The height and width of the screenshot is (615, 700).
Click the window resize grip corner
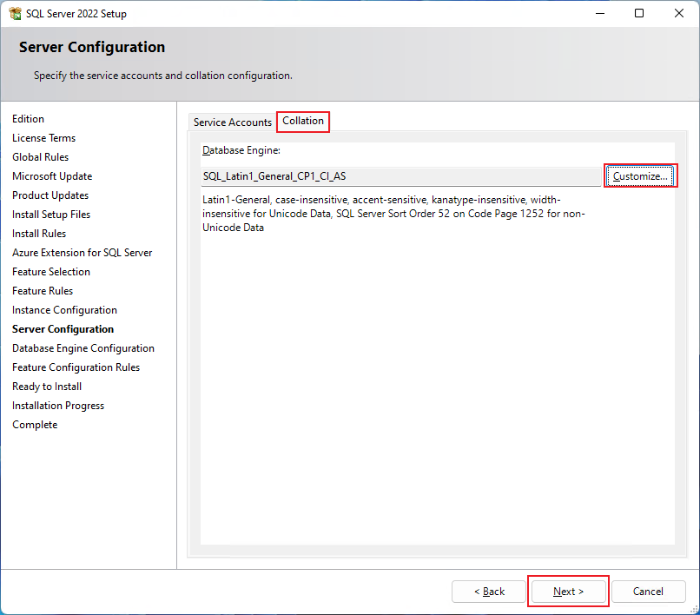pyautogui.click(x=694, y=609)
